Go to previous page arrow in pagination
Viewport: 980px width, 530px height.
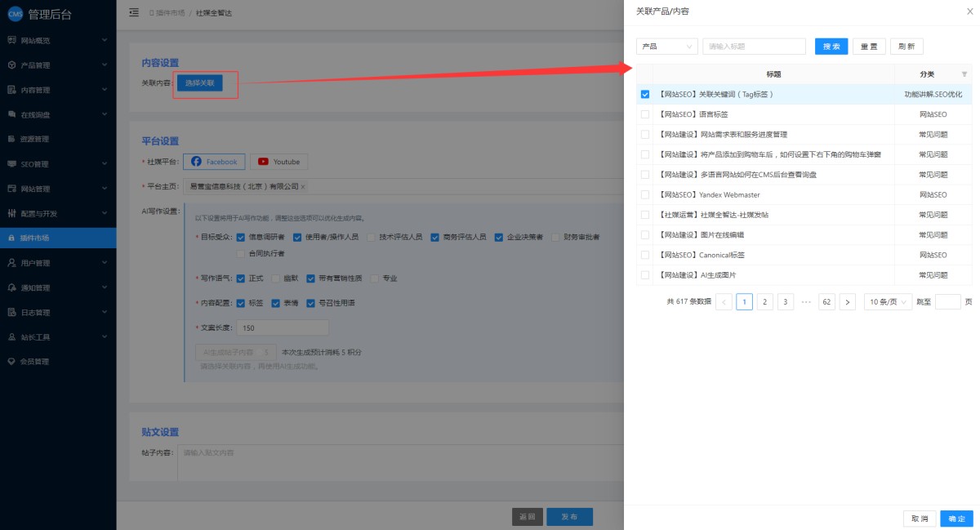[724, 301]
